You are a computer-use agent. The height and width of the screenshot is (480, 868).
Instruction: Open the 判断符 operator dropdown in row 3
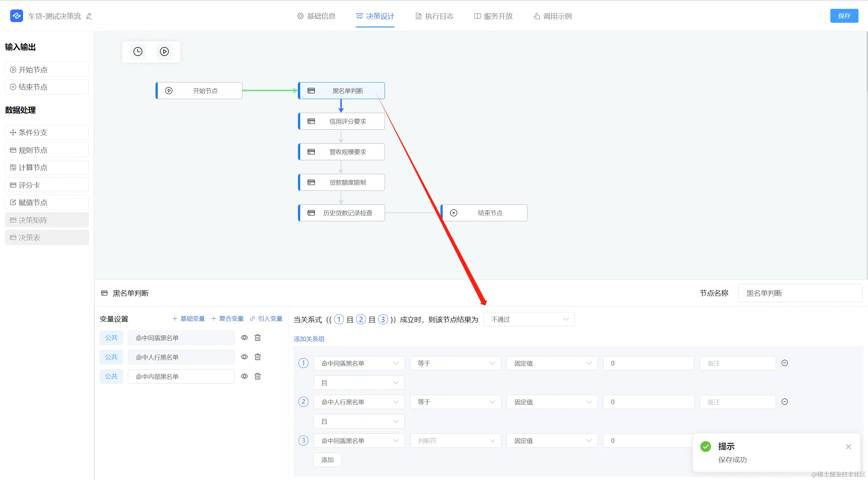[x=455, y=441]
